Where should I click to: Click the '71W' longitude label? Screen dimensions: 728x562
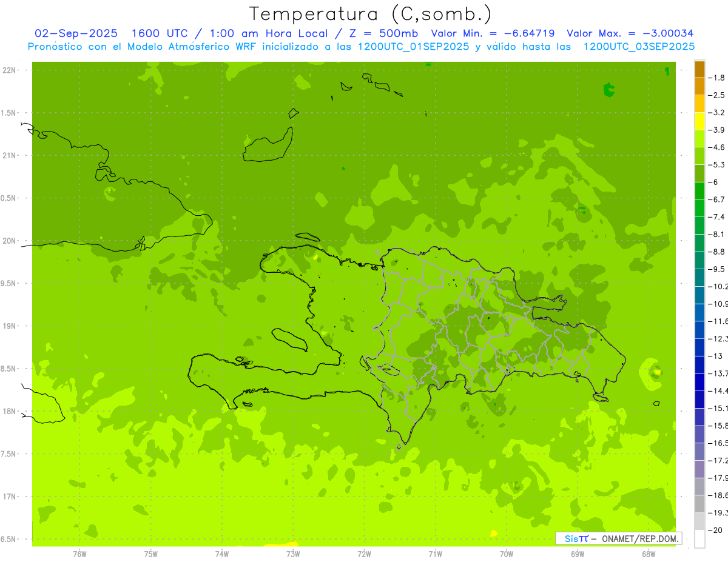[435, 554]
